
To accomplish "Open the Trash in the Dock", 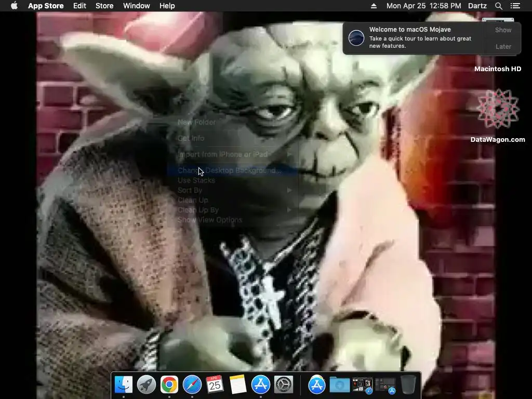I will pyautogui.click(x=408, y=385).
